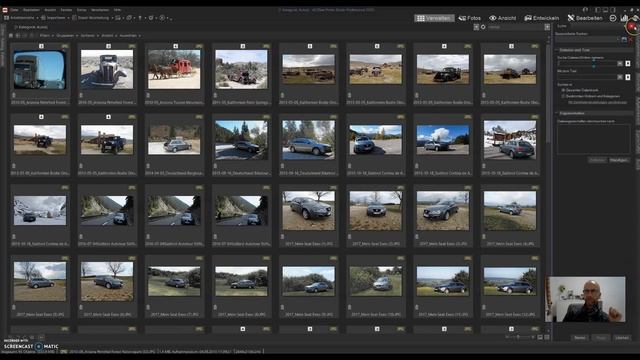This screenshot has height=360, width=640.
Task: Click the quick search options button at right
Action: click(x=547, y=27)
